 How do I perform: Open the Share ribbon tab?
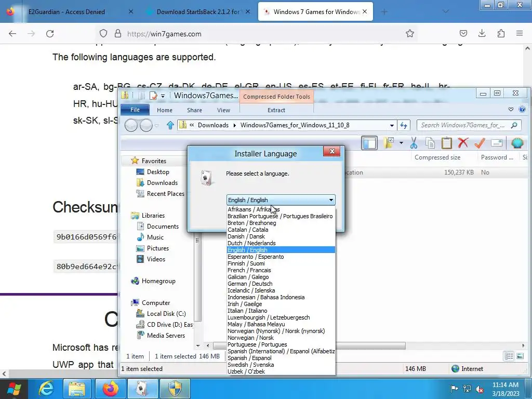point(194,110)
